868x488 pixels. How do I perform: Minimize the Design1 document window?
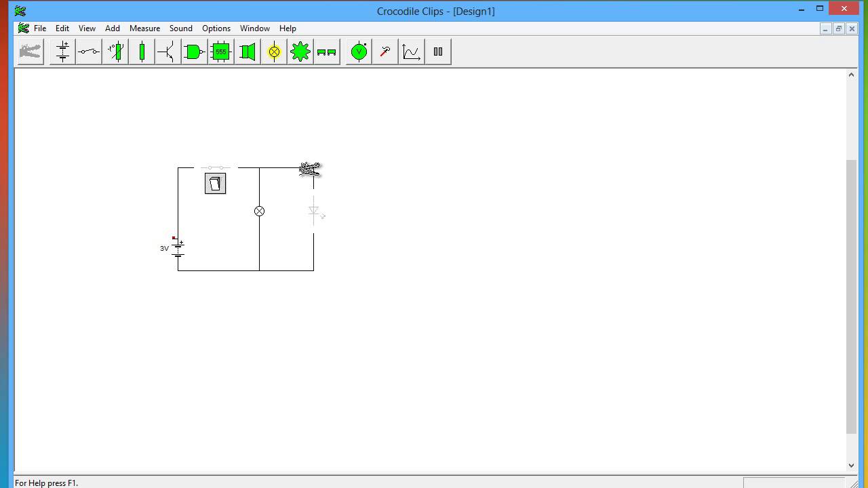[825, 28]
